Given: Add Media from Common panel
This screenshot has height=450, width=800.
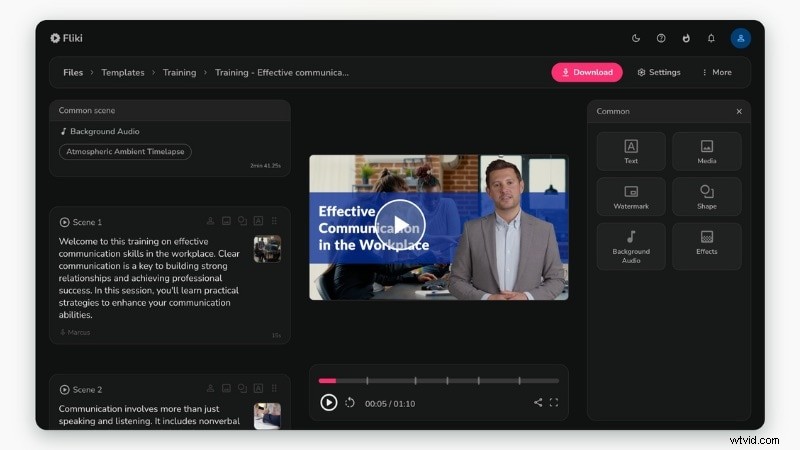Looking at the screenshot, I should click(707, 151).
